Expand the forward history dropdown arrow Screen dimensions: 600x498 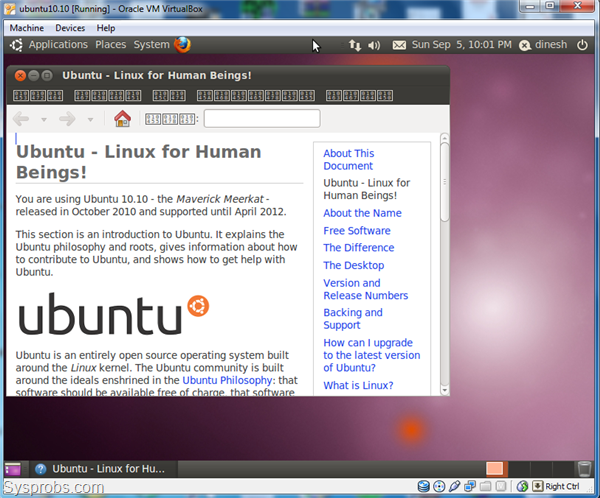tap(90, 120)
